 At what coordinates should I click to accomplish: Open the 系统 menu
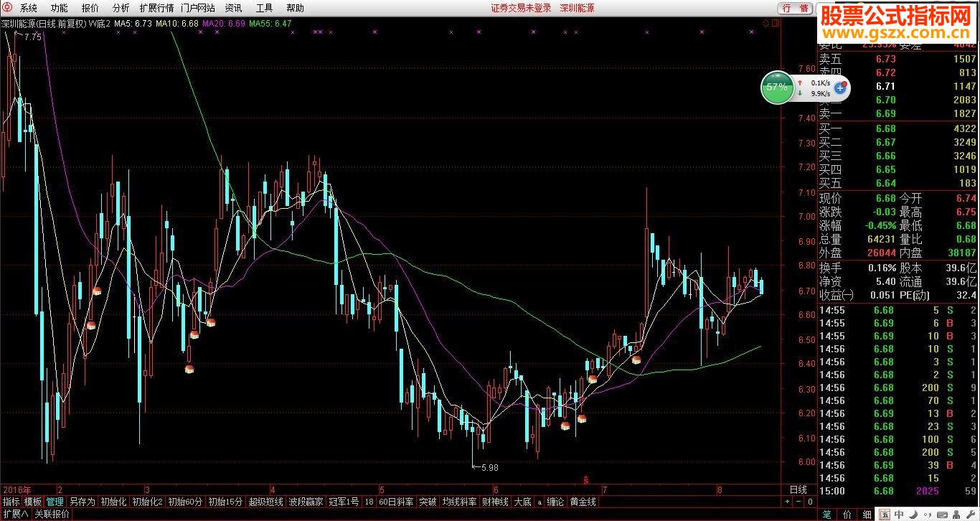pos(29,8)
